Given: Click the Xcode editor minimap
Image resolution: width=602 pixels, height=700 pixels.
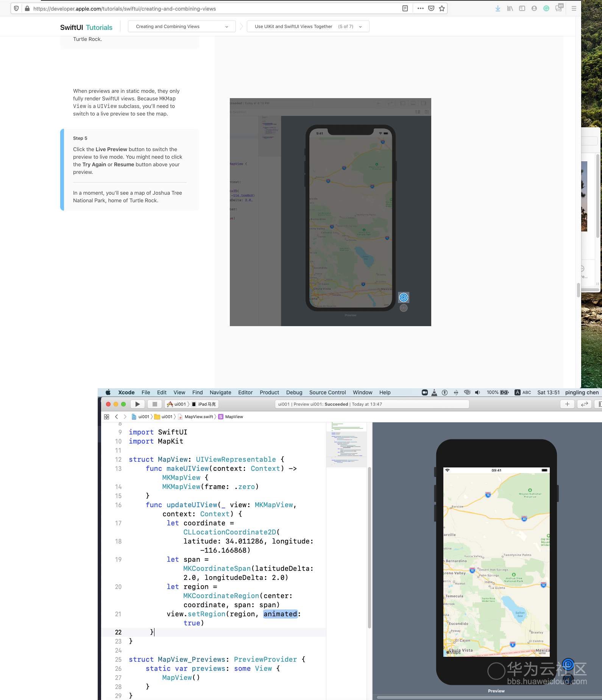Looking at the screenshot, I should [x=346, y=444].
